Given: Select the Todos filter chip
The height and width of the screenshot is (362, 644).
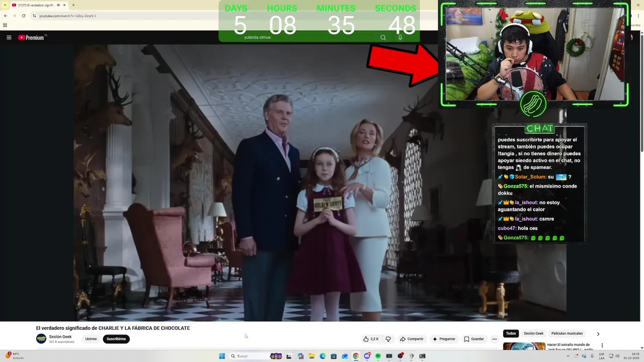Looking at the screenshot, I should tap(511, 333).
